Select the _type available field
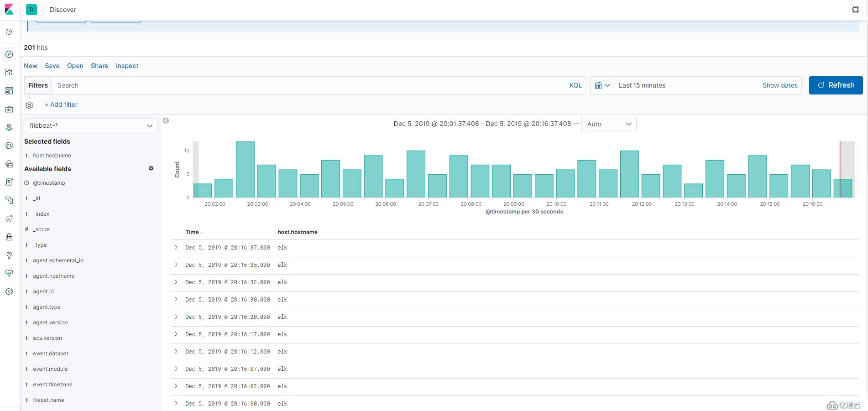 click(x=40, y=245)
